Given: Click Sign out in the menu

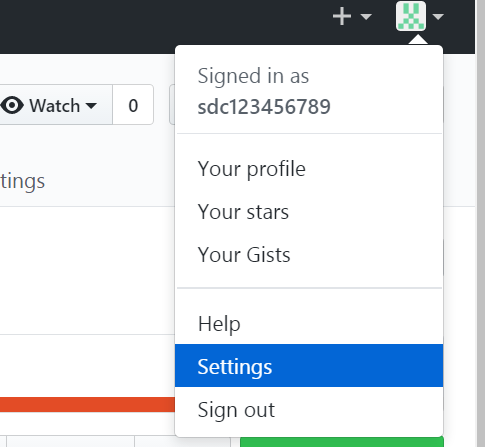Looking at the screenshot, I should 309,409.
